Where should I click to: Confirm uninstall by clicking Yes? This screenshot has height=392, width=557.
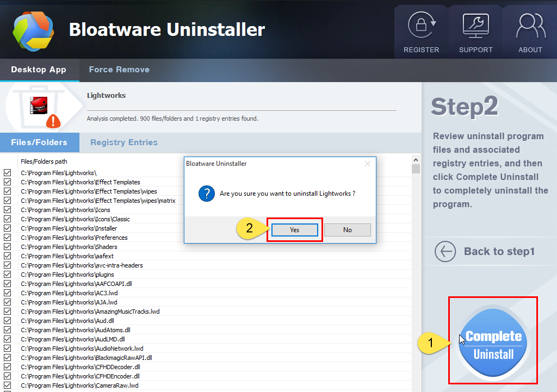294,230
